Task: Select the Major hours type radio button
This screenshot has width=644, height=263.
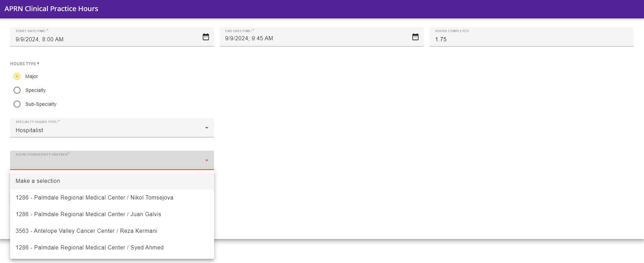Action: pos(17,76)
